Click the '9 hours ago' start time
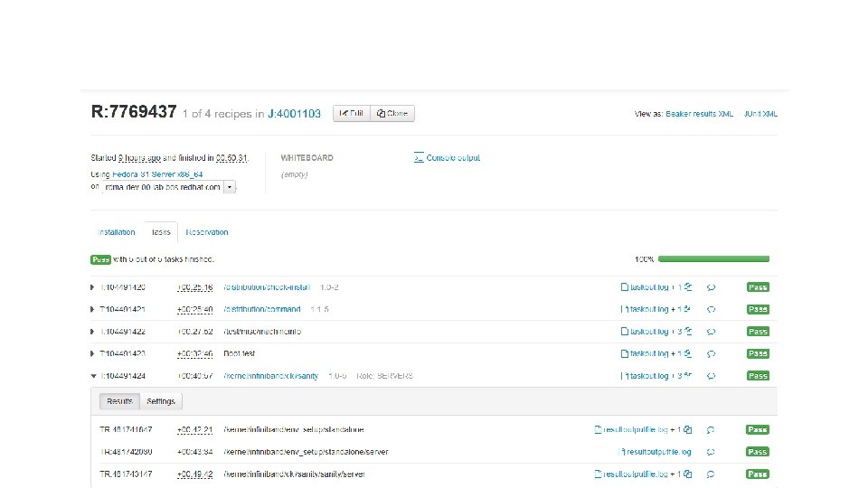Viewport: 868px width, 488px height. [139, 158]
